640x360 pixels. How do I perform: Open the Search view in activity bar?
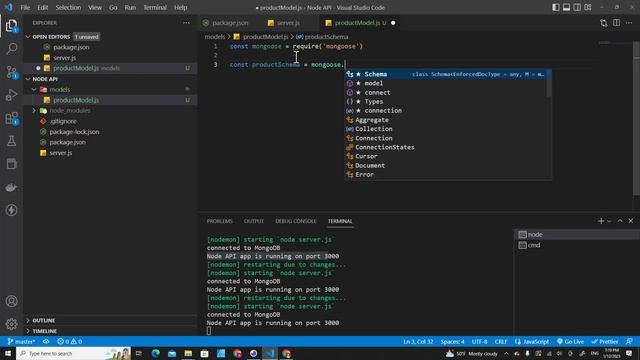(x=11, y=49)
